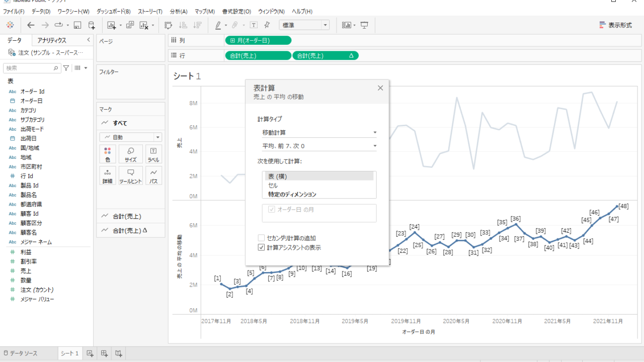The width and height of the screenshot is (644, 362).
Task: Click the 色 color mark card
Action: coord(108,154)
